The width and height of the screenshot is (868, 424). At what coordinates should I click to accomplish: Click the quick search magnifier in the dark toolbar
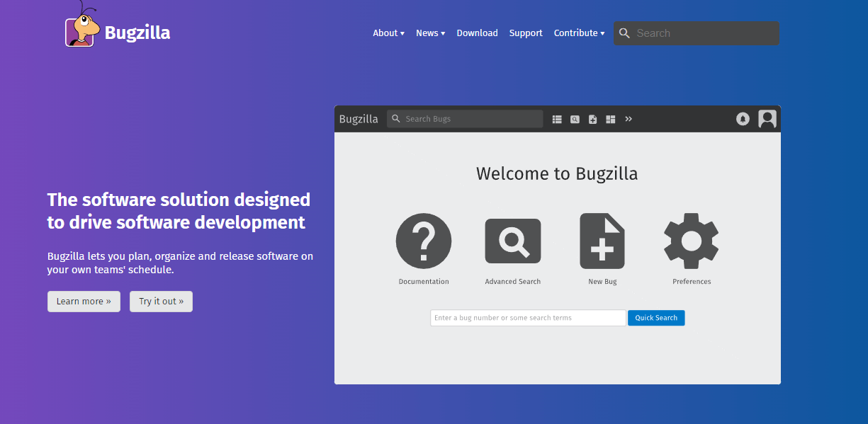pos(395,119)
